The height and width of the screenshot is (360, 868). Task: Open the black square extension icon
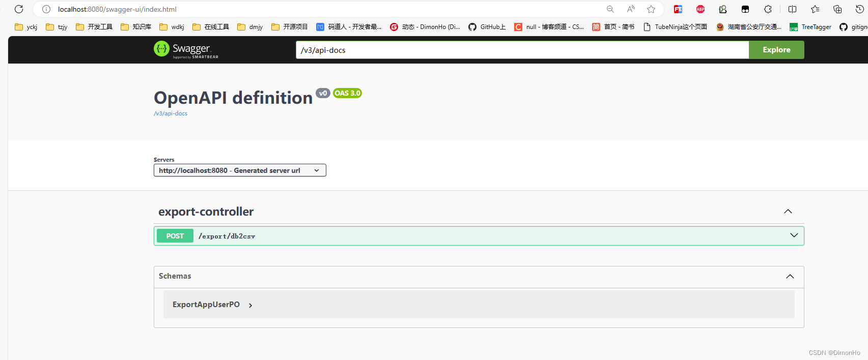click(745, 9)
